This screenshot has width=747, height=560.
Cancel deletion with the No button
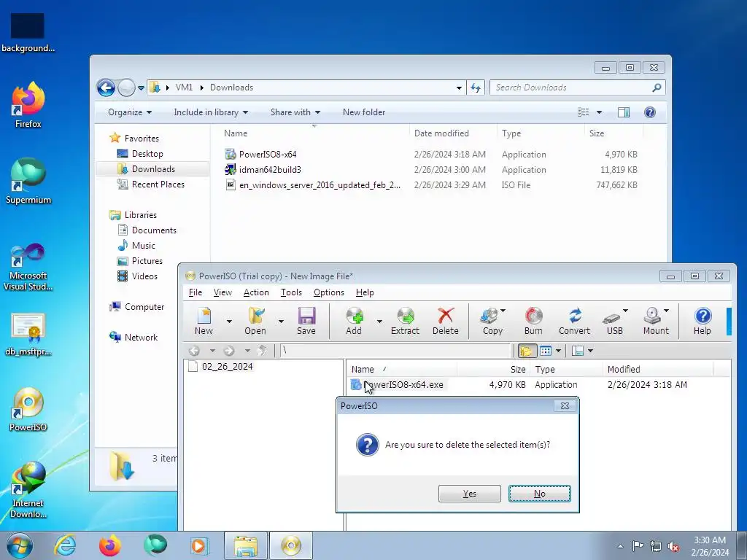[x=539, y=494]
